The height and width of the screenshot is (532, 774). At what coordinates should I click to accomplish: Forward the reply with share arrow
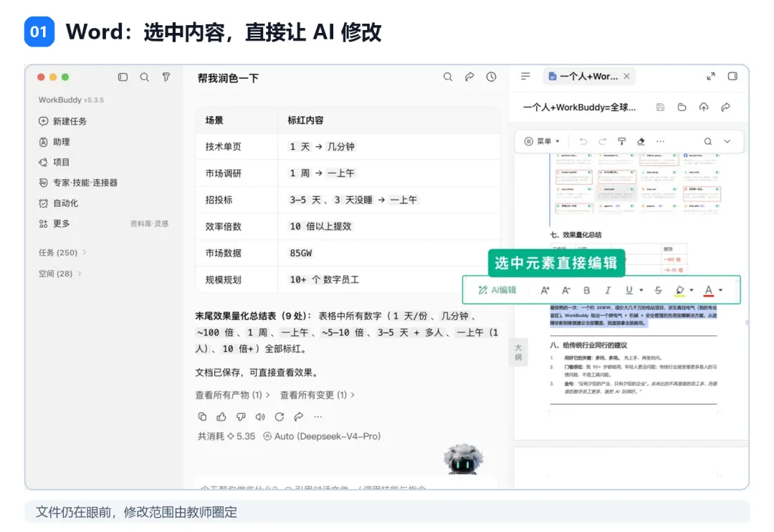pos(299,417)
